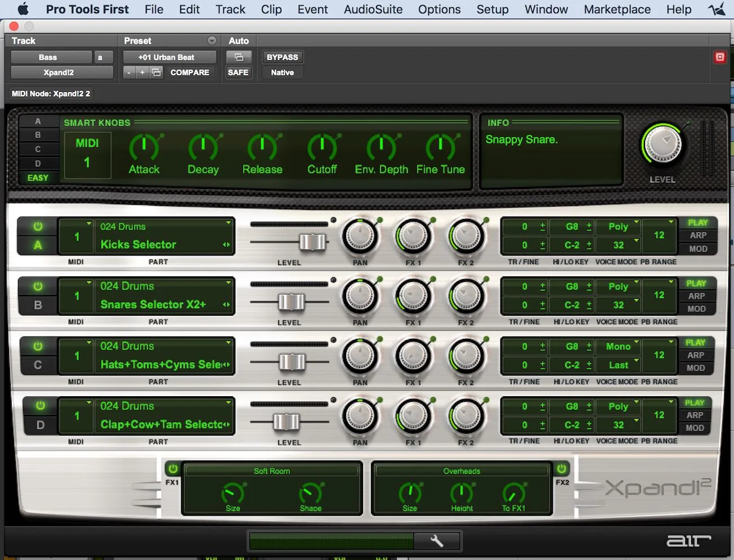This screenshot has height=560, width=734.
Task: Click the Attack smart knob
Action: coord(145,147)
